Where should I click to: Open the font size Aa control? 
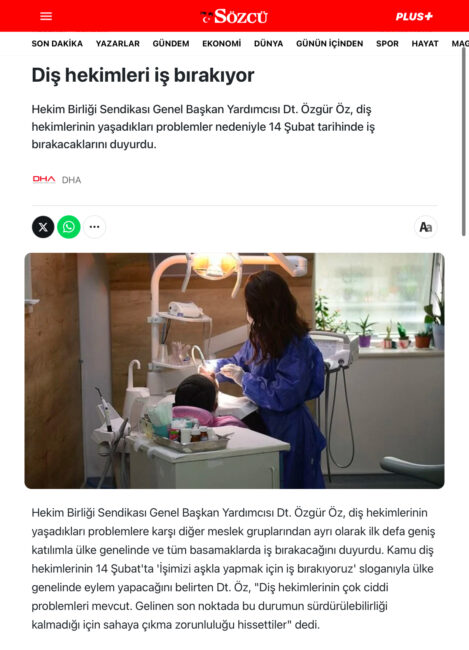425,227
